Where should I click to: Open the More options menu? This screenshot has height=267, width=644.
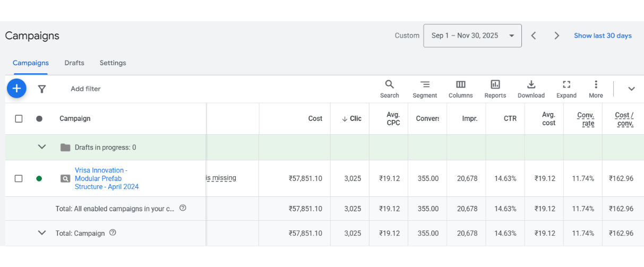click(x=596, y=89)
